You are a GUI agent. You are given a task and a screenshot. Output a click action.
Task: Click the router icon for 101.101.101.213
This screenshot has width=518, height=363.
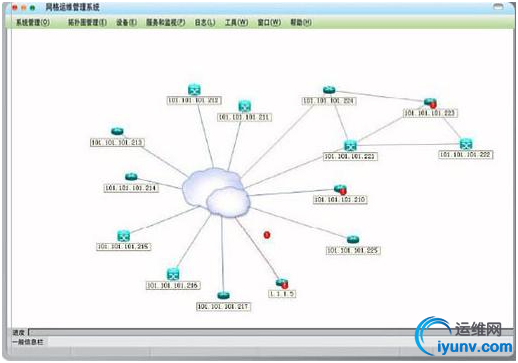pyautogui.click(x=117, y=131)
